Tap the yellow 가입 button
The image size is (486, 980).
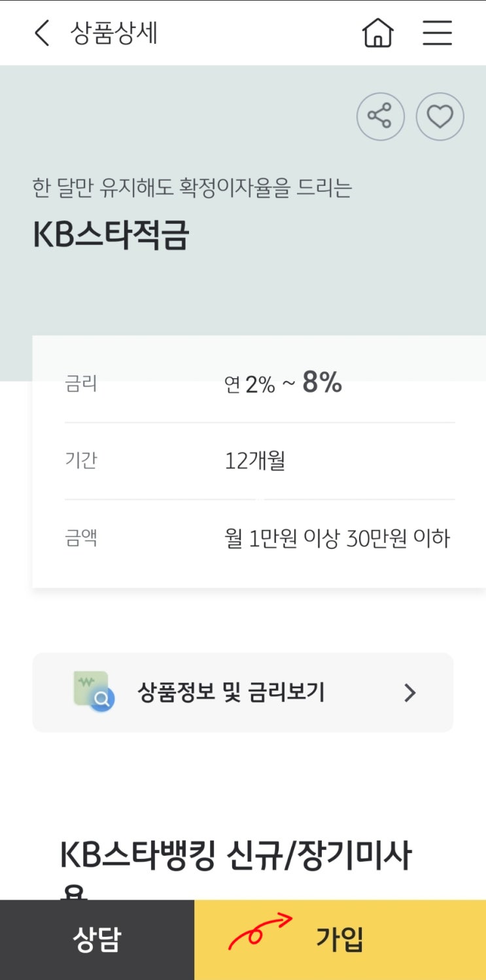pyautogui.click(x=340, y=940)
